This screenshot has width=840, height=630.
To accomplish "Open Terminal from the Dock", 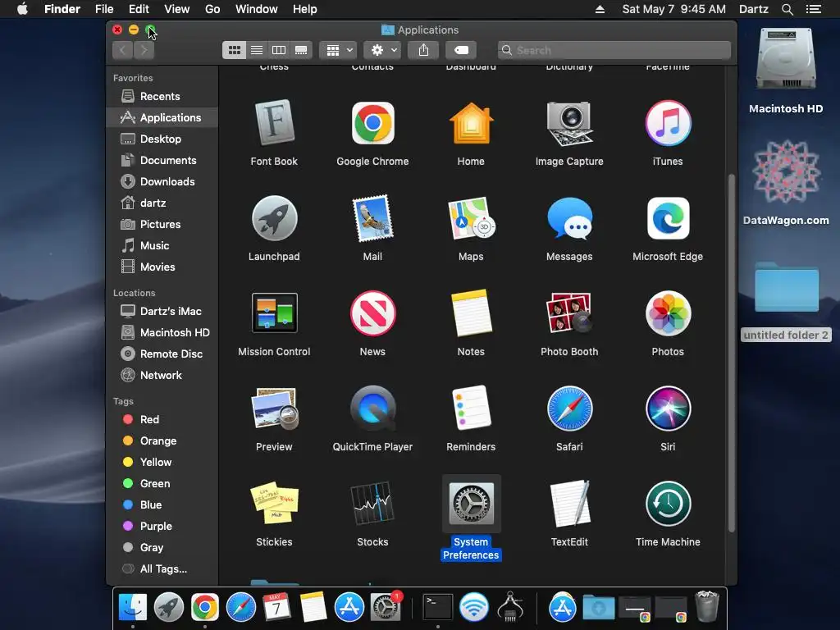I will [438, 607].
